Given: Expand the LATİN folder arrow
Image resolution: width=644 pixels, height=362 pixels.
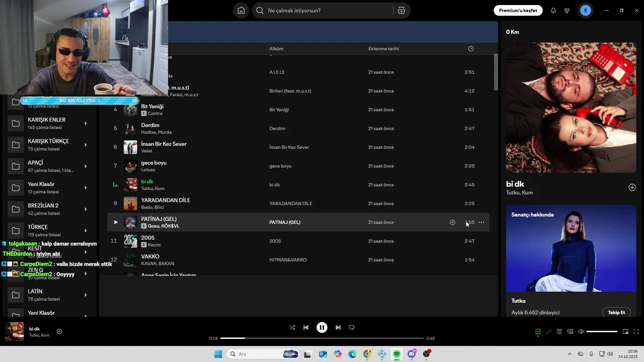Looking at the screenshot, I should click(x=86, y=295).
